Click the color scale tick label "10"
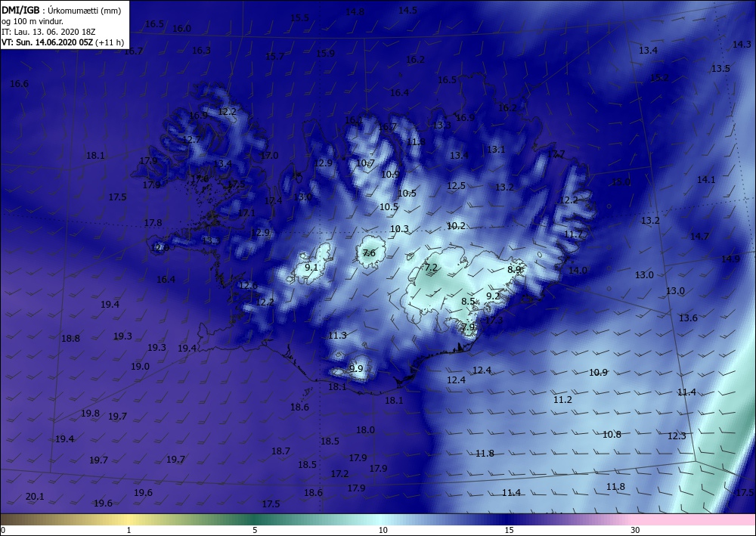This screenshot has width=756, height=536. pos(383,530)
